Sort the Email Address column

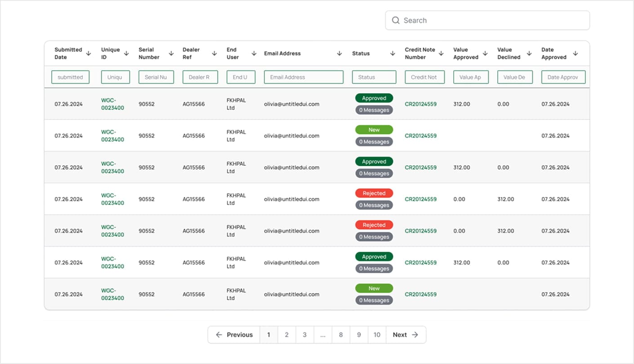click(x=339, y=53)
